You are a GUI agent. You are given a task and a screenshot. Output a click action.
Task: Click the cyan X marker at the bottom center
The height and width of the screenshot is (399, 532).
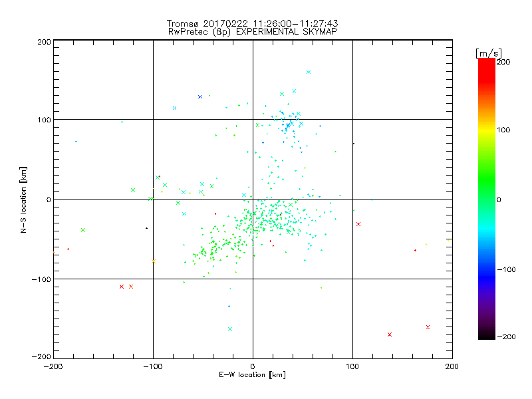[x=230, y=329]
